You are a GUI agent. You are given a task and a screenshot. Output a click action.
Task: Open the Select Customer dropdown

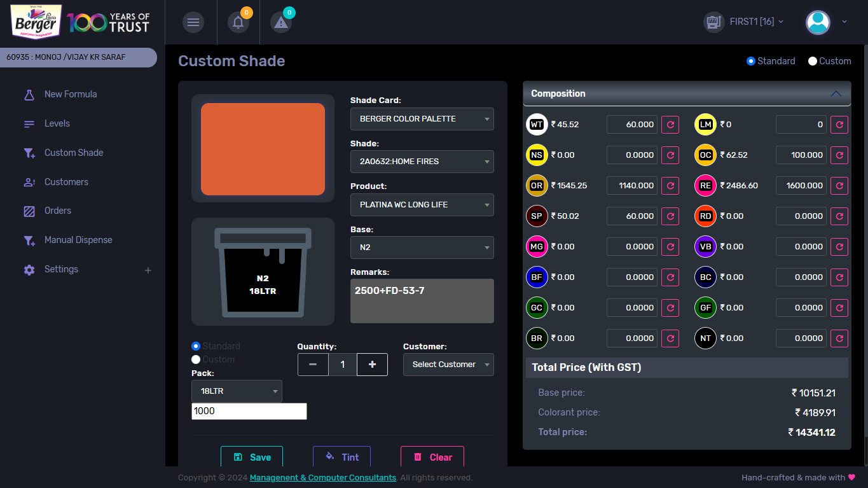click(x=448, y=365)
